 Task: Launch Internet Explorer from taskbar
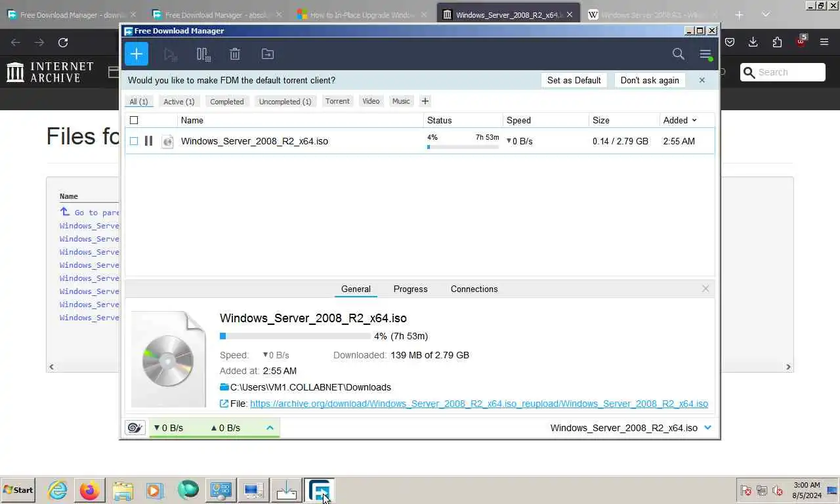pyautogui.click(x=57, y=490)
